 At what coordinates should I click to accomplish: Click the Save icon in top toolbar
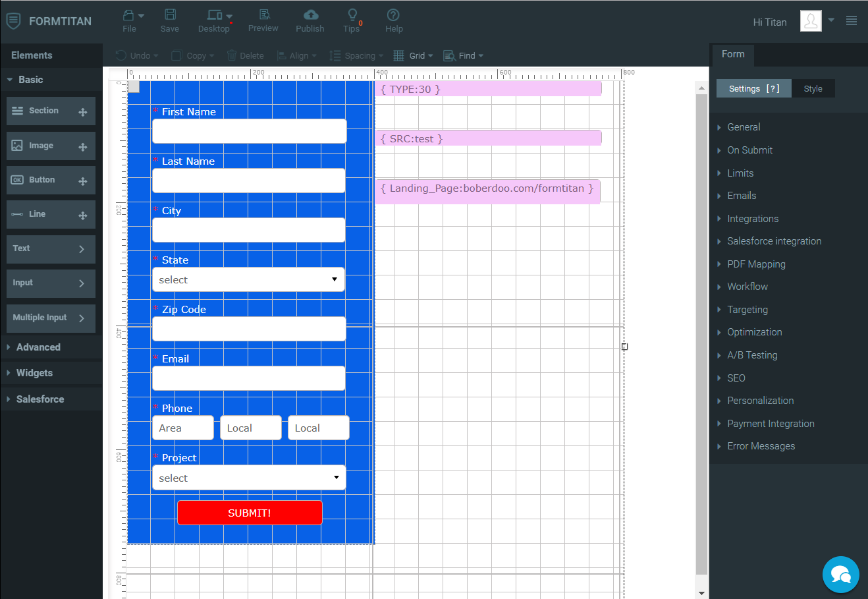pyautogui.click(x=170, y=15)
